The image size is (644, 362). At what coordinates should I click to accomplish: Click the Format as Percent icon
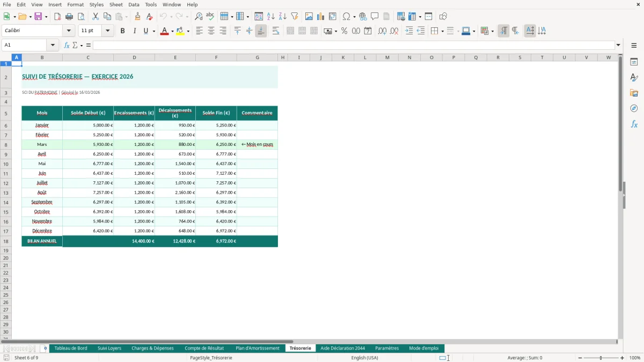pyautogui.click(x=344, y=31)
